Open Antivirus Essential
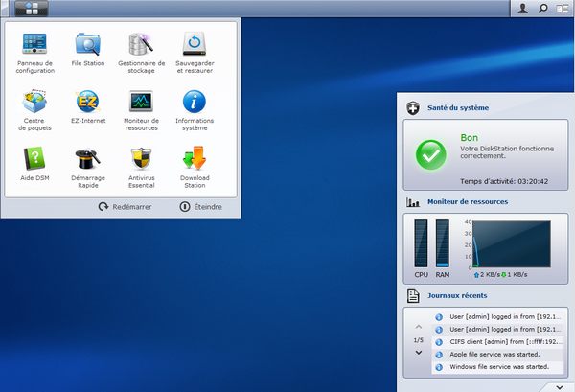 [141, 167]
